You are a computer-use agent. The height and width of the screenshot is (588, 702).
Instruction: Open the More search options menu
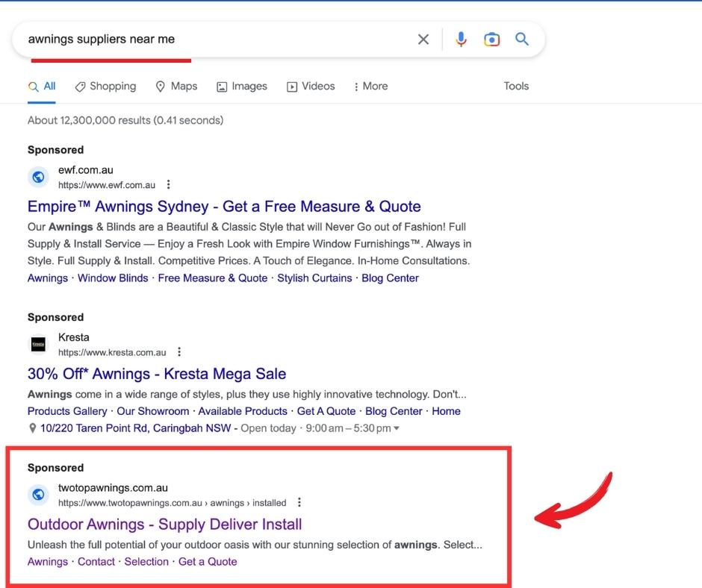370,87
